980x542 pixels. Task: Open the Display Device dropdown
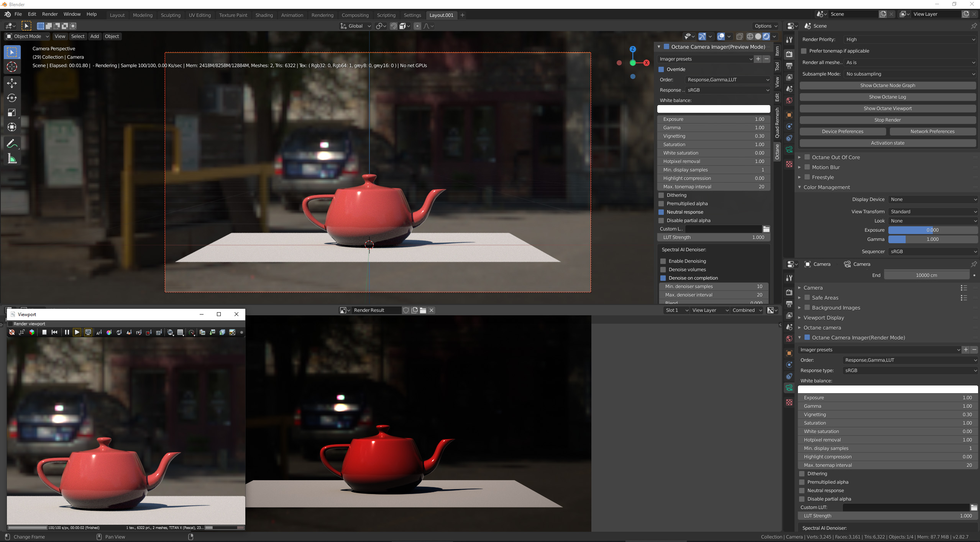click(933, 199)
